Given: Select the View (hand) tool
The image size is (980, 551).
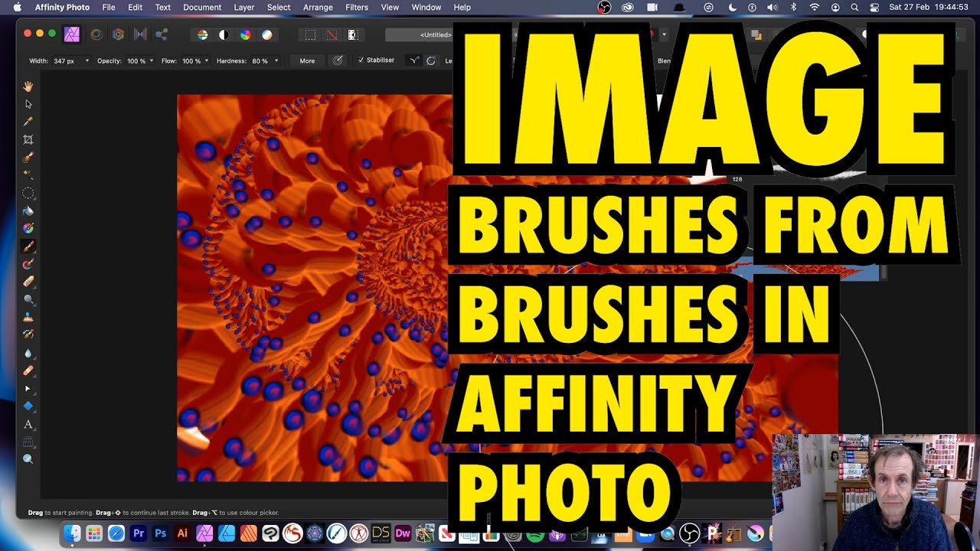Looking at the screenshot, I should pos(28,86).
